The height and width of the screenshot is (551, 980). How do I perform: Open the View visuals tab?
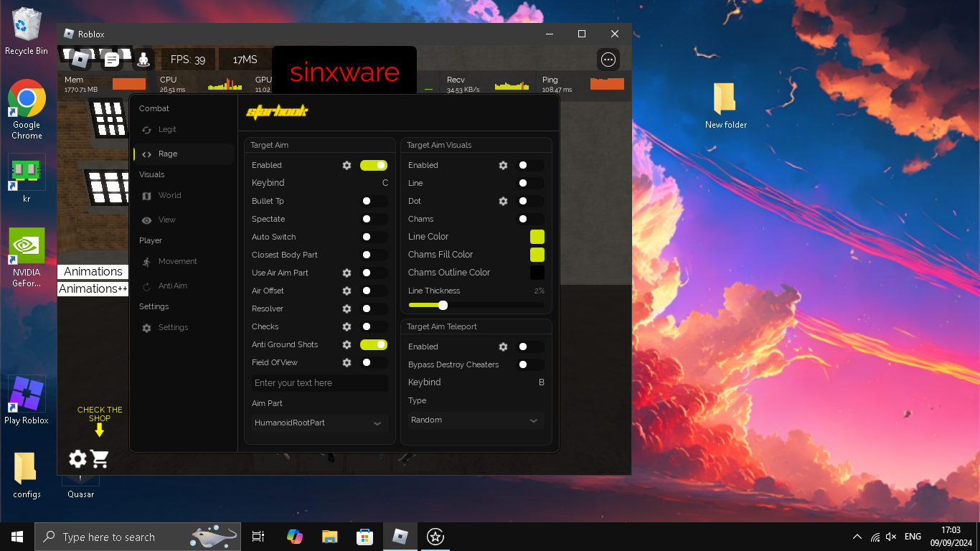pos(184,220)
